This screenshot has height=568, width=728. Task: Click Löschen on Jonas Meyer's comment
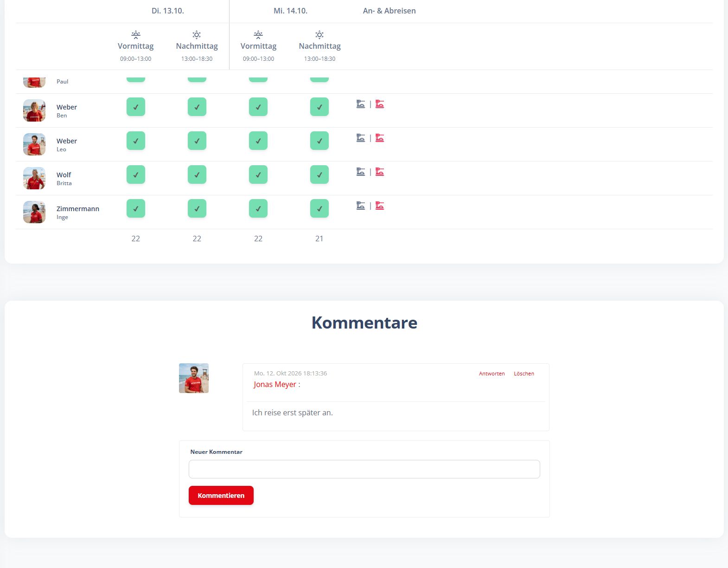(x=524, y=374)
